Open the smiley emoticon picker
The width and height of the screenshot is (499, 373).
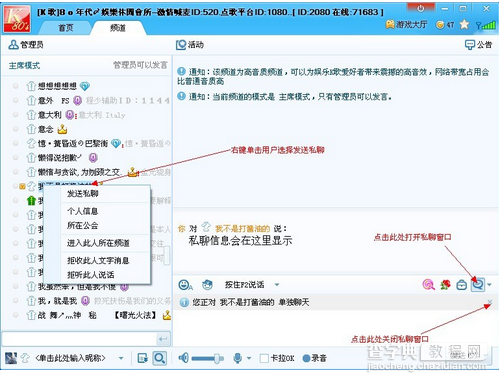pyautogui.click(x=185, y=285)
